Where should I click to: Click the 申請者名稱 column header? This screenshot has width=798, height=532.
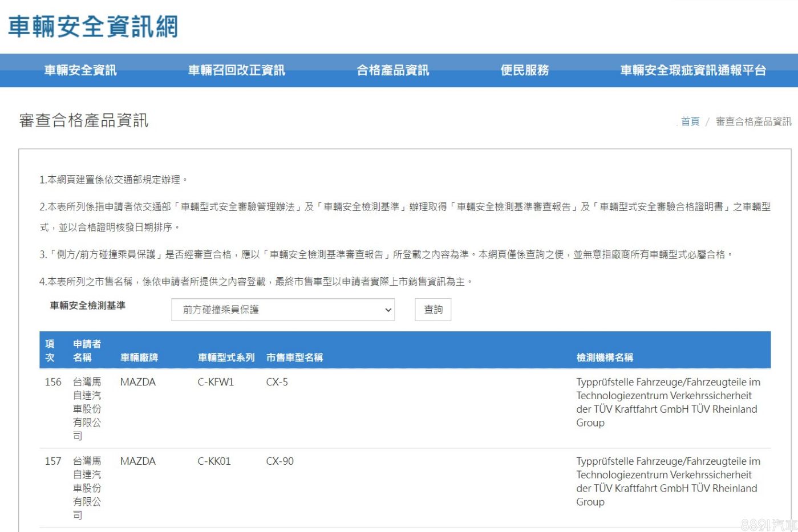pyautogui.click(x=87, y=351)
